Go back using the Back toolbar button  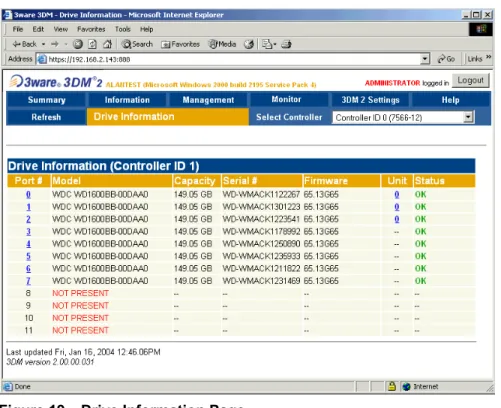click(24, 44)
